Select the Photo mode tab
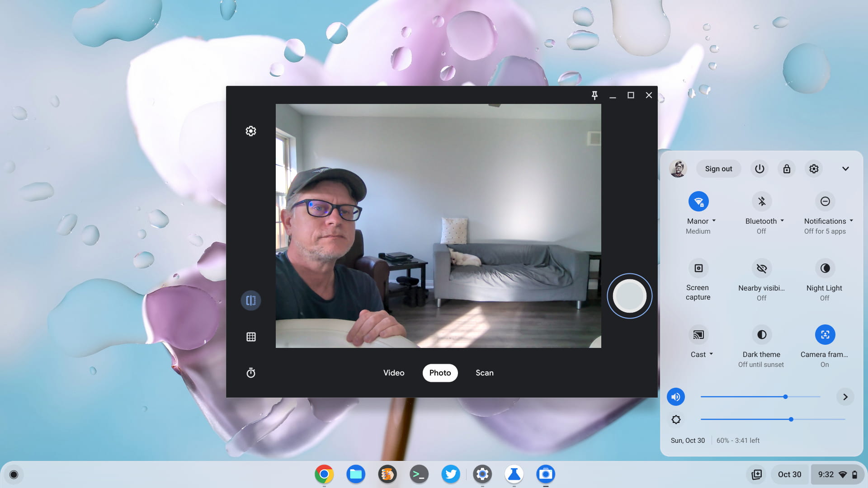This screenshot has height=488, width=868. tap(440, 373)
